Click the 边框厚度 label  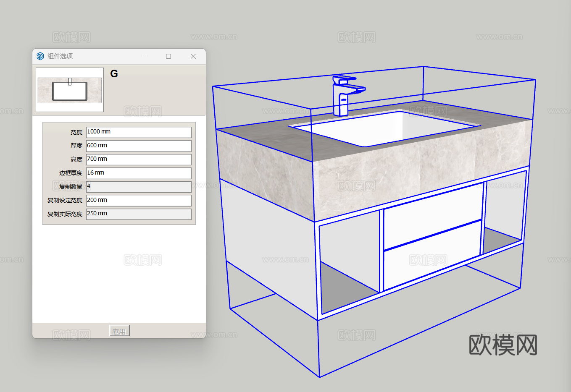click(x=71, y=173)
